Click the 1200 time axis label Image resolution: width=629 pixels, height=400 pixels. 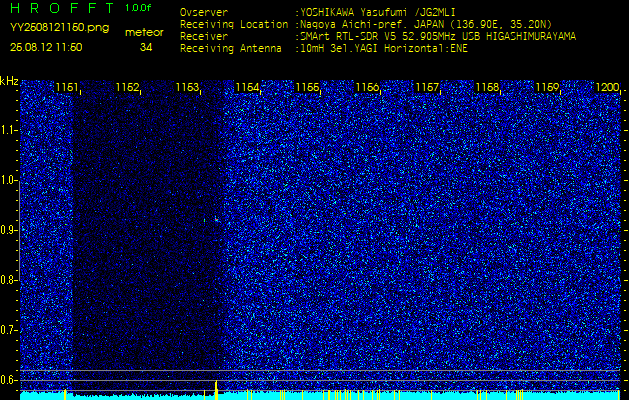click(x=607, y=87)
